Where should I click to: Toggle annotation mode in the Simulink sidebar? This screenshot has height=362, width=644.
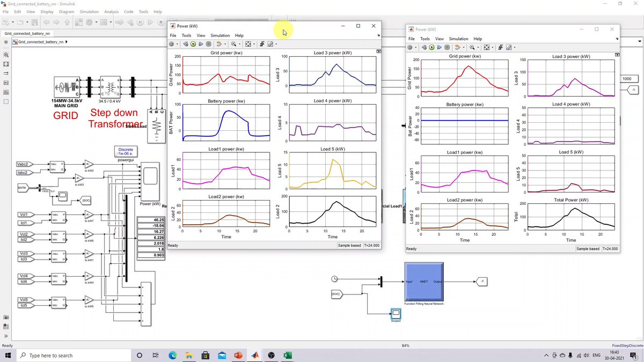(5, 83)
